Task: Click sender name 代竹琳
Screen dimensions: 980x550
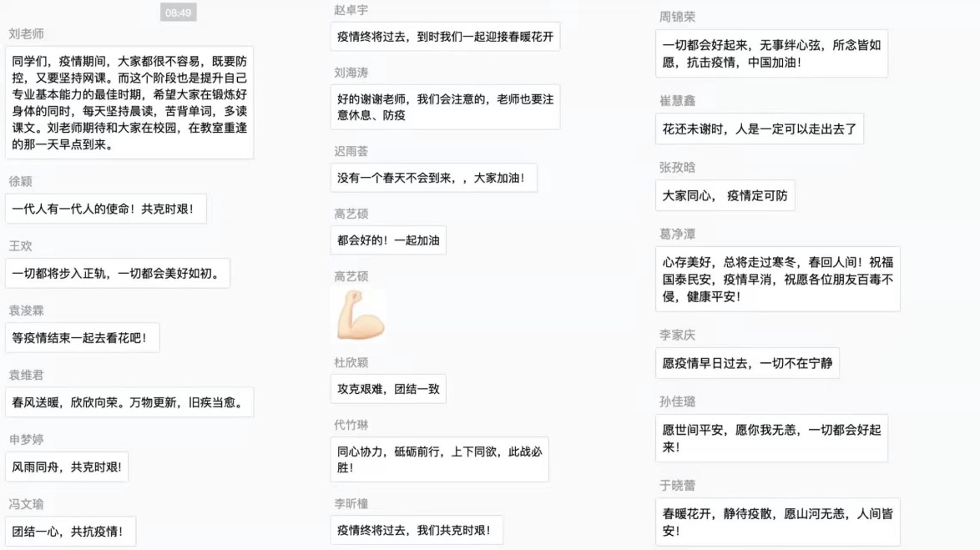Action: 351,426
